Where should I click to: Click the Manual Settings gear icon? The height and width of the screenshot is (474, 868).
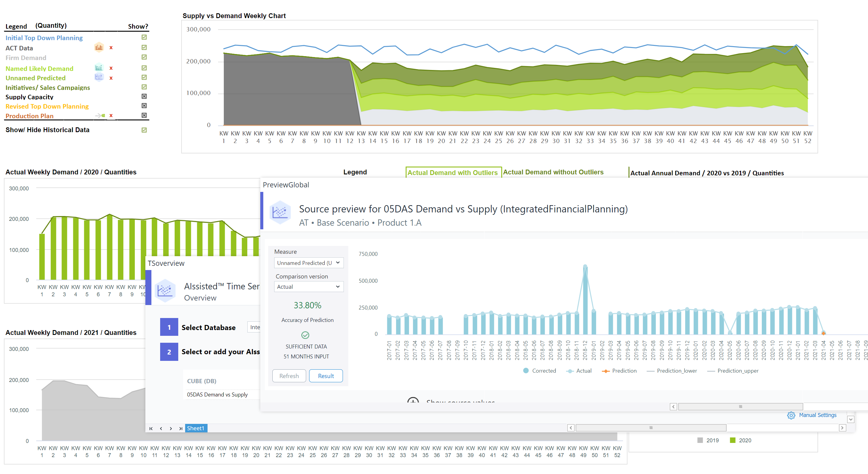coord(792,416)
